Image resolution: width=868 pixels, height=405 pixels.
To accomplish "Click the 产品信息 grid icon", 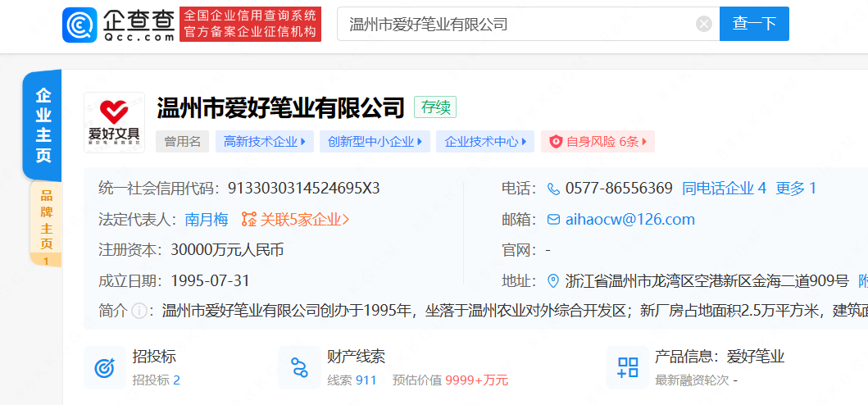I will click(x=627, y=368).
